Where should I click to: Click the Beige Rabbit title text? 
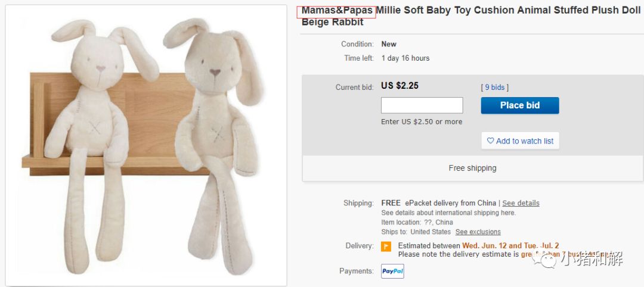pos(332,22)
